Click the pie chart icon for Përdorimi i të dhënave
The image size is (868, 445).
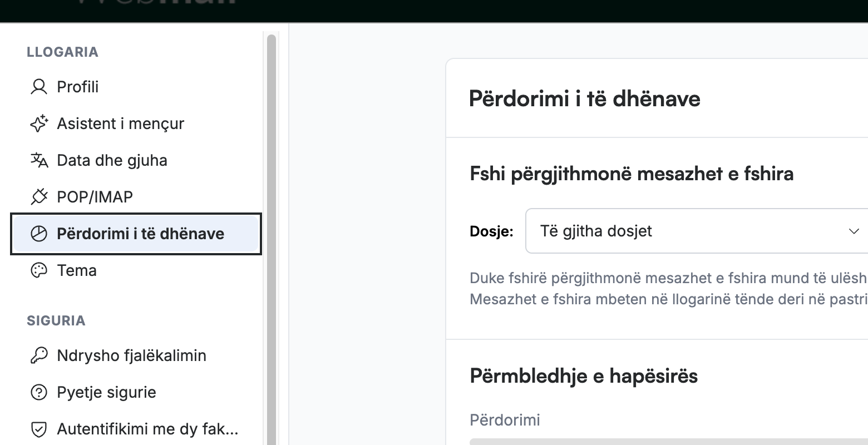tap(38, 234)
